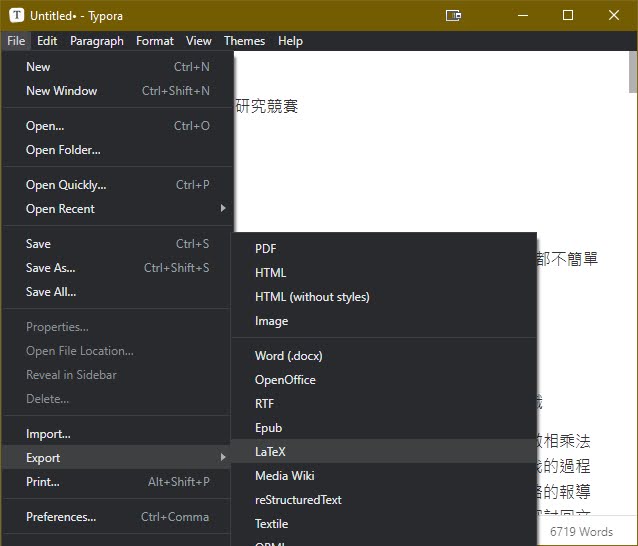The image size is (638, 546).
Task: Export document as Textile
Action: point(384,524)
